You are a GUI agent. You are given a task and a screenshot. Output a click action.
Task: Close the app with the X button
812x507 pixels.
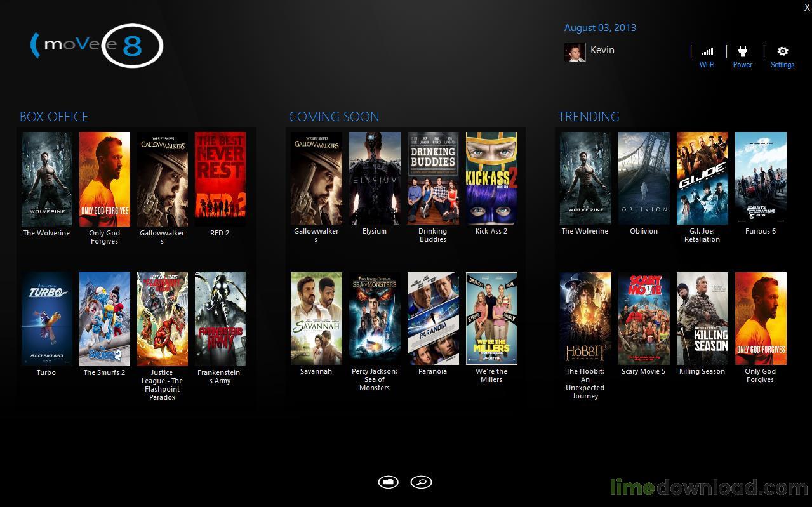tap(807, 7)
